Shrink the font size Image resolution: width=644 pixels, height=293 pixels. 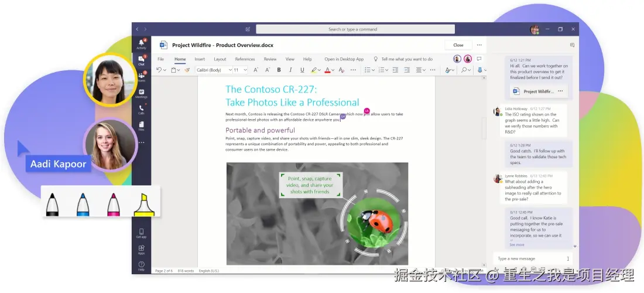click(268, 70)
